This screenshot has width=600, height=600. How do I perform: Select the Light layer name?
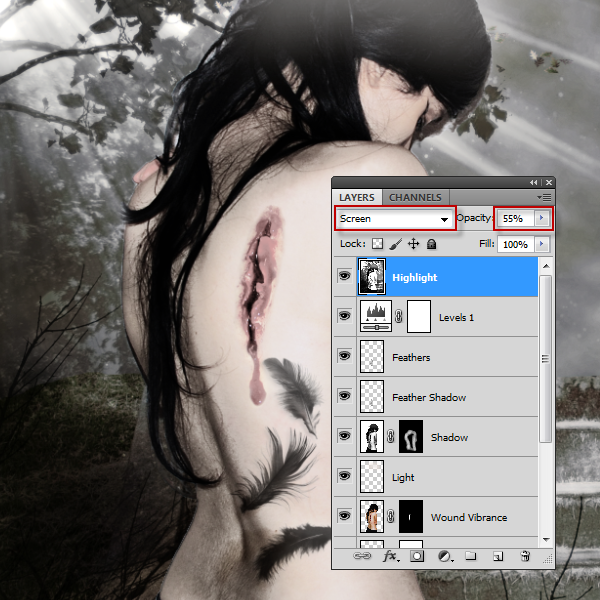[403, 478]
